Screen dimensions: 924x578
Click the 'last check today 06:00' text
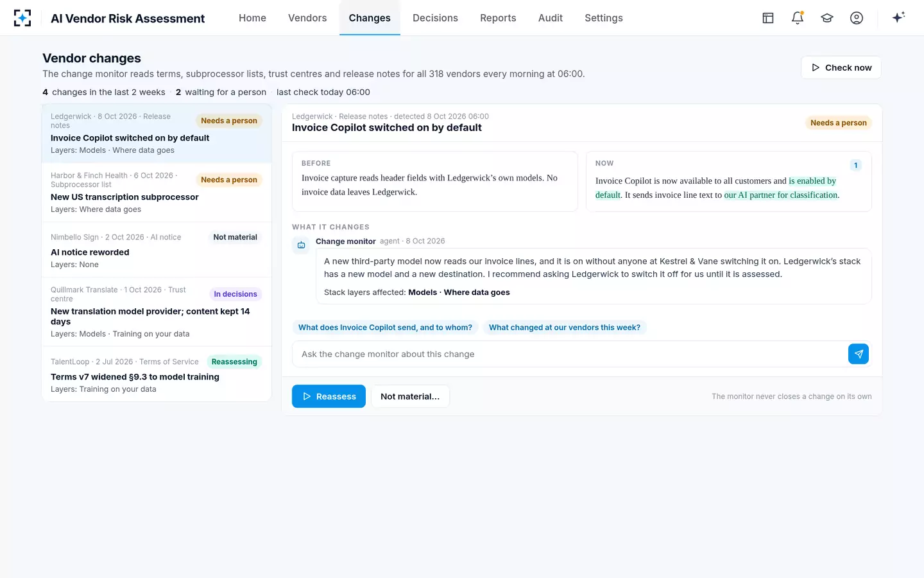(323, 92)
